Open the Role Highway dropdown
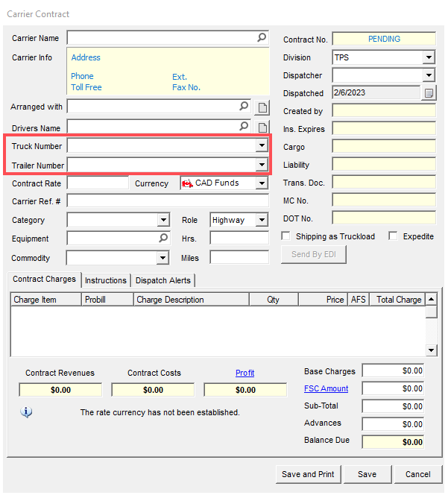 pyautogui.click(x=261, y=220)
